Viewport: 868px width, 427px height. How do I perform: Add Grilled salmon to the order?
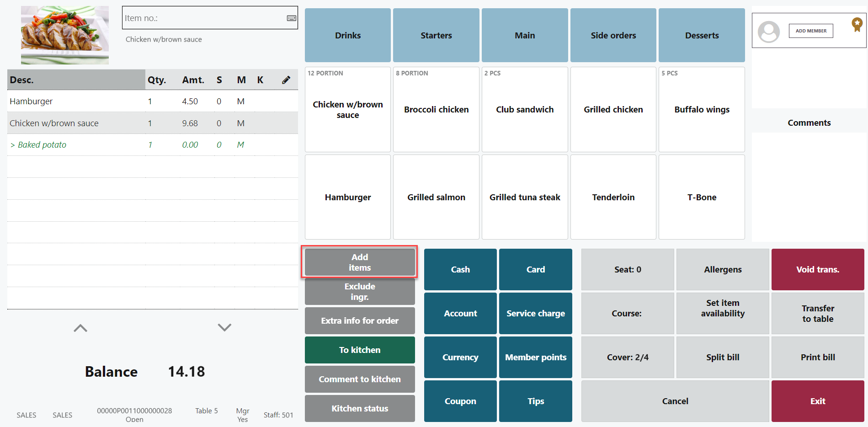click(x=436, y=197)
